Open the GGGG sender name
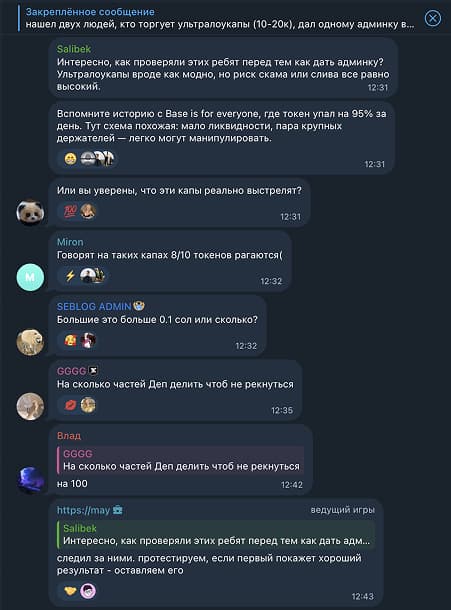This screenshot has height=610, width=451. pyautogui.click(x=72, y=371)
